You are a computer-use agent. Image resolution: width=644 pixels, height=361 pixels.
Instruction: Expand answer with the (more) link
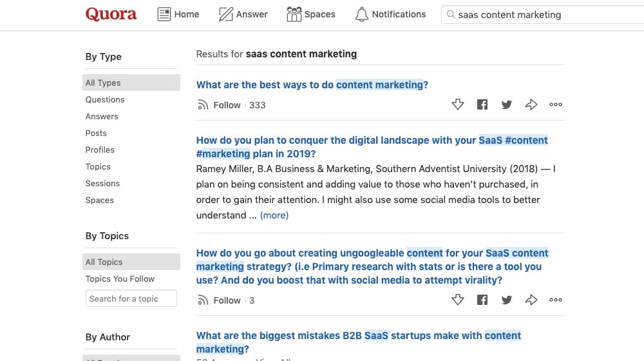pos(274,215)
